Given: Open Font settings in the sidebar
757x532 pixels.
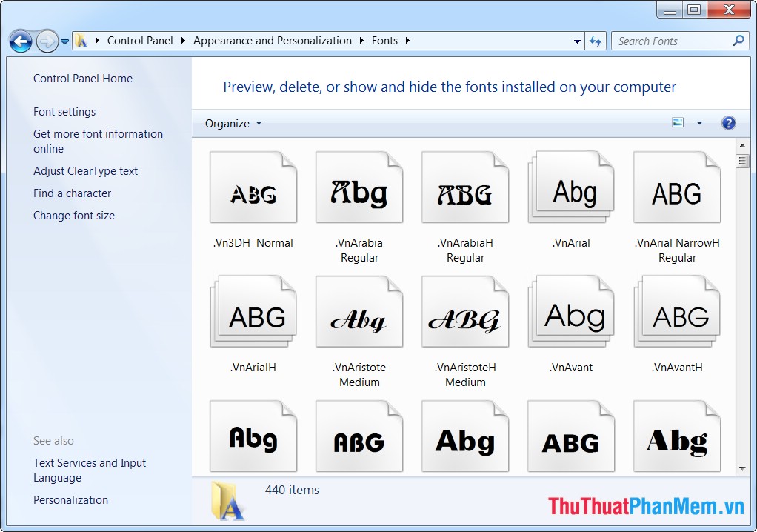Looking at the screenshot, I should (64, 111).
